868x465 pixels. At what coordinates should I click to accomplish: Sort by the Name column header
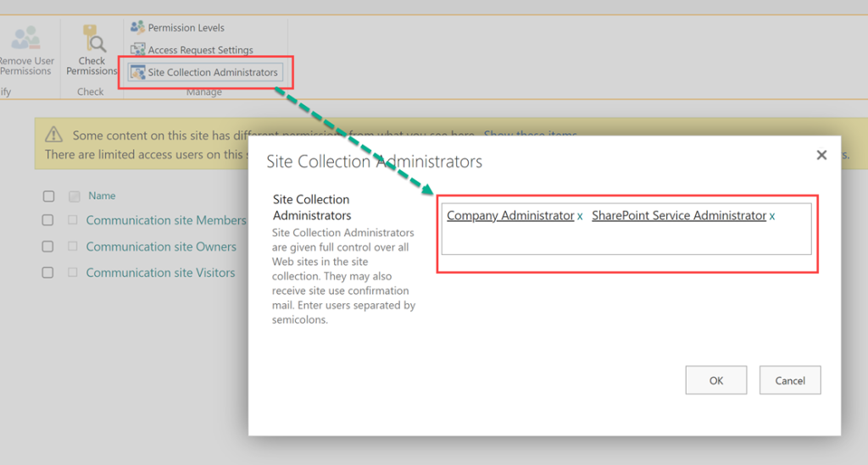click(x=102, y=196)
